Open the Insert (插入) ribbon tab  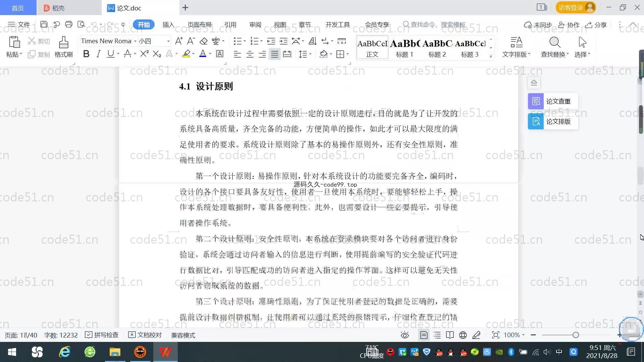pyautogui.click(x=168, y=25)
